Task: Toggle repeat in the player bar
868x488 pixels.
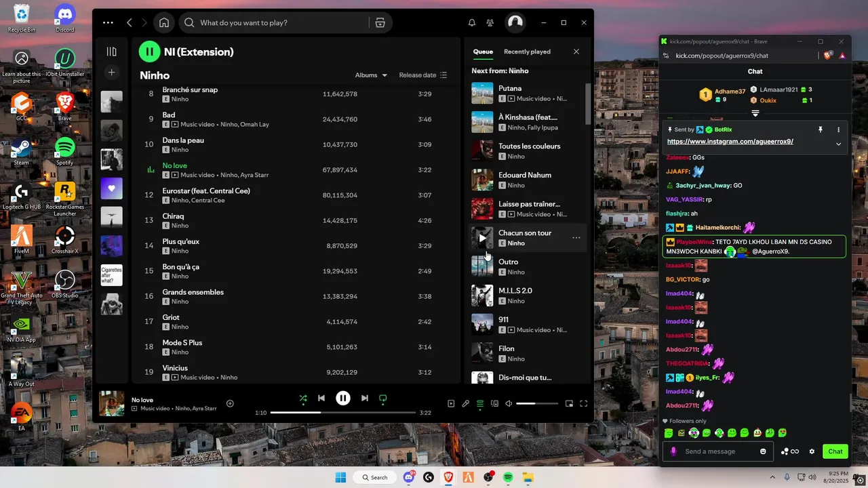Action: [382, 399]
